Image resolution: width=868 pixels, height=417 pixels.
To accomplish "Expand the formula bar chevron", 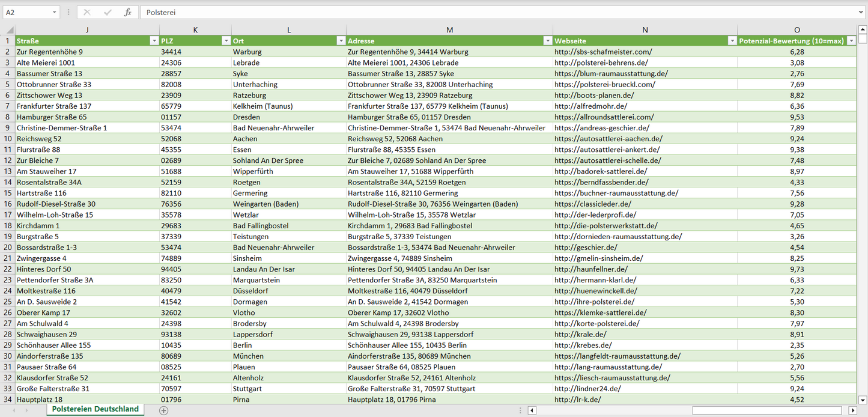I will point(861,12).
